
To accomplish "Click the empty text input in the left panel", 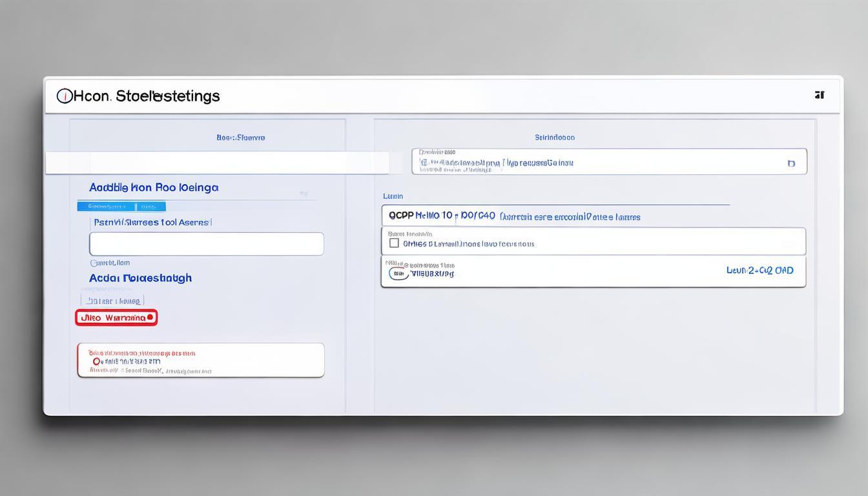I will click(x=206, y=244).
